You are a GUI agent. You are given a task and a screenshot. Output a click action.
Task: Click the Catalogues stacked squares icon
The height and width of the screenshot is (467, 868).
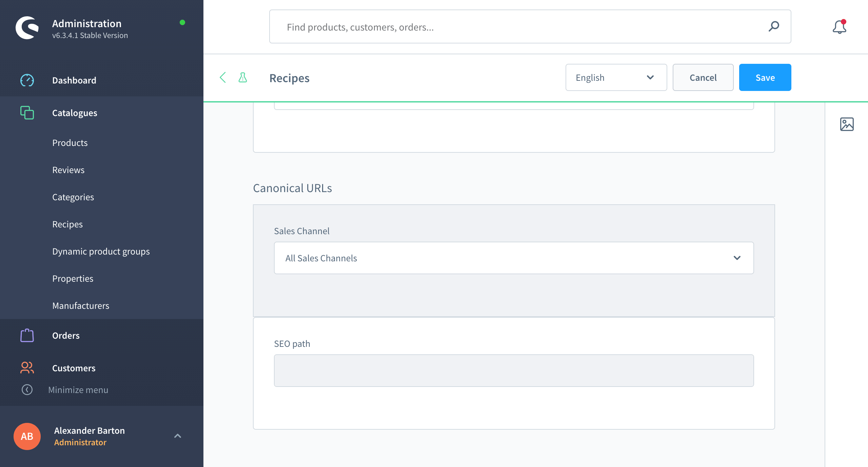click(27, 113)
